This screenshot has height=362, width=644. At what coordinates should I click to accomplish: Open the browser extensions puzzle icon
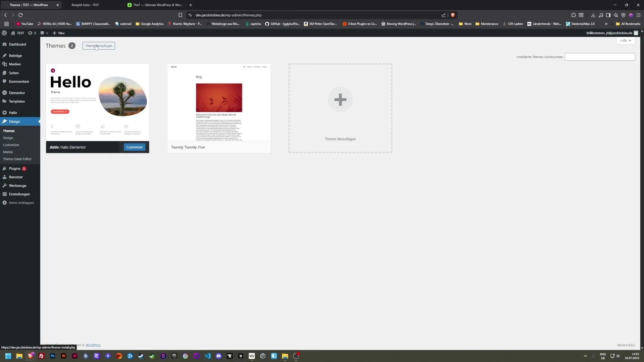click(574, 15)
